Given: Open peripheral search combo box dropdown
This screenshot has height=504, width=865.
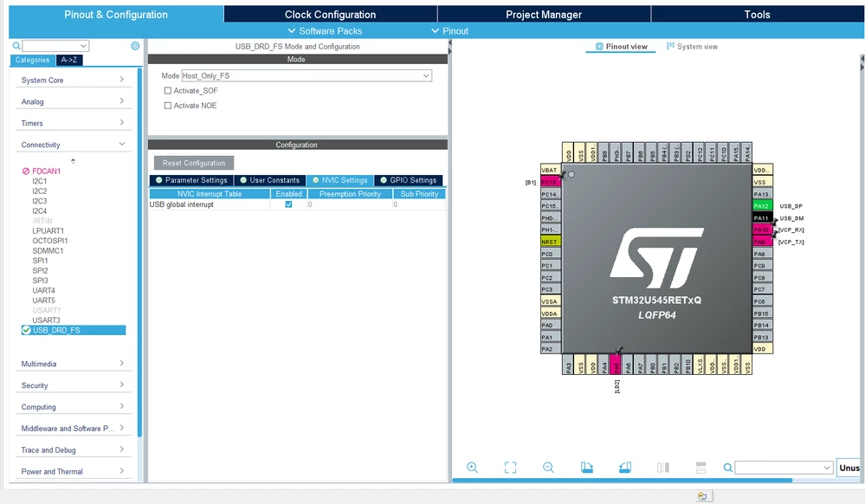Looking at the screenshot, I should coord(83,46).
